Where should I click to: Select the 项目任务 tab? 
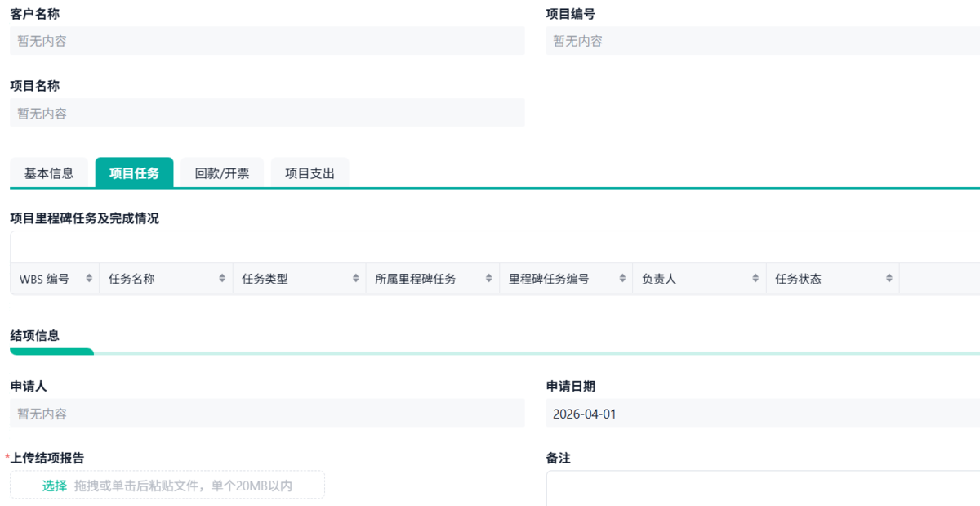(x=134, y=173)
